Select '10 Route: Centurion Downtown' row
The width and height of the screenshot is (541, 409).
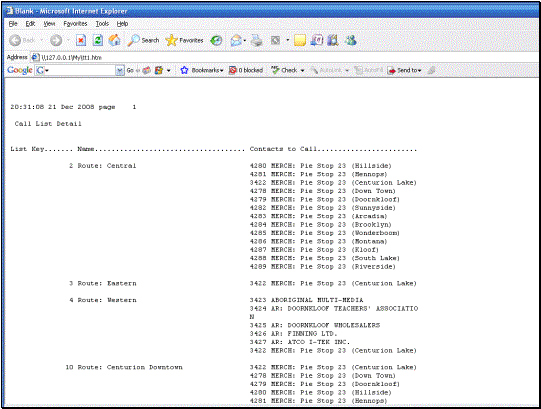click(124, 367)
